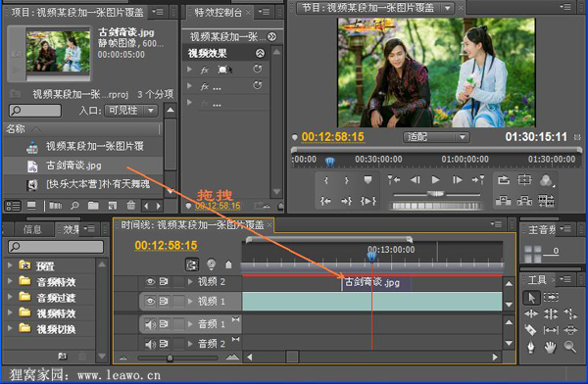588x384 pixels.
Task: Select the Pen tool
Action: click(530, 347)
